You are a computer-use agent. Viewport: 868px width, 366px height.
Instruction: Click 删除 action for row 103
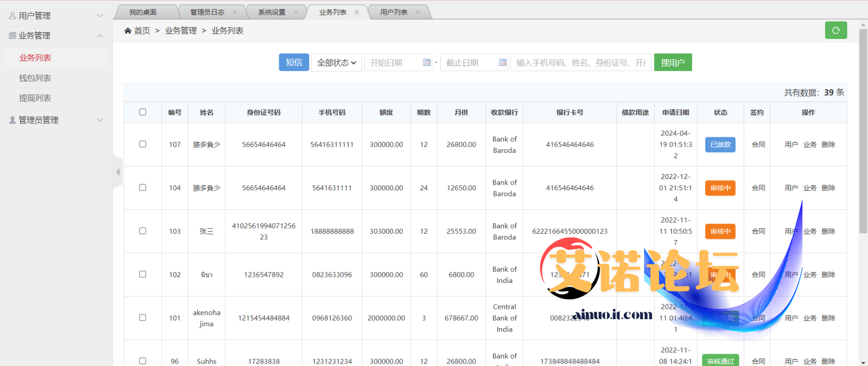(x=828, y=231)
